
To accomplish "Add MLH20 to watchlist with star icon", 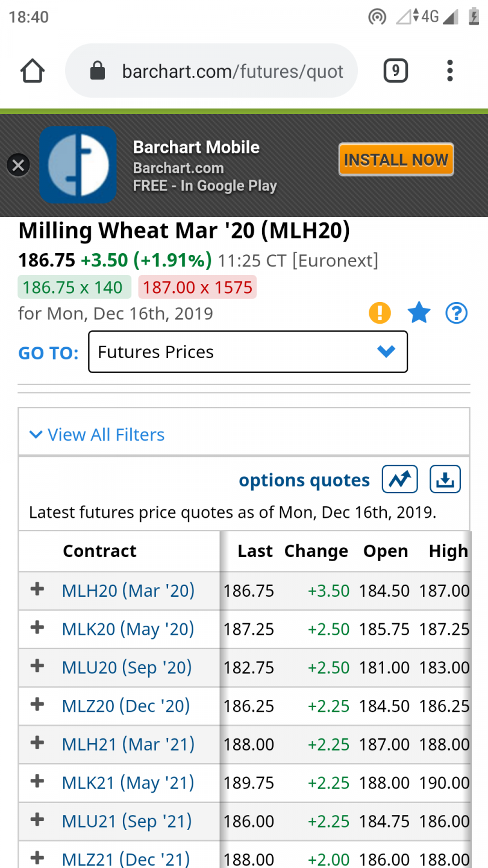I will [x=419, y=313].
